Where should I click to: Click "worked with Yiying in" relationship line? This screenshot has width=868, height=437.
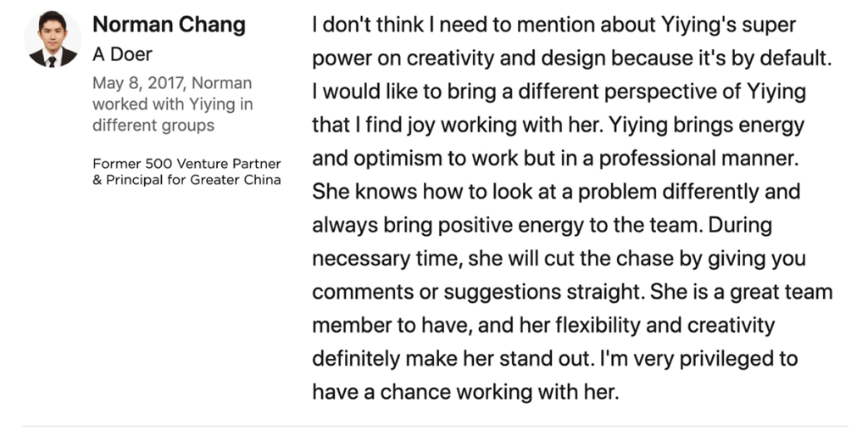tap(173, 104)
